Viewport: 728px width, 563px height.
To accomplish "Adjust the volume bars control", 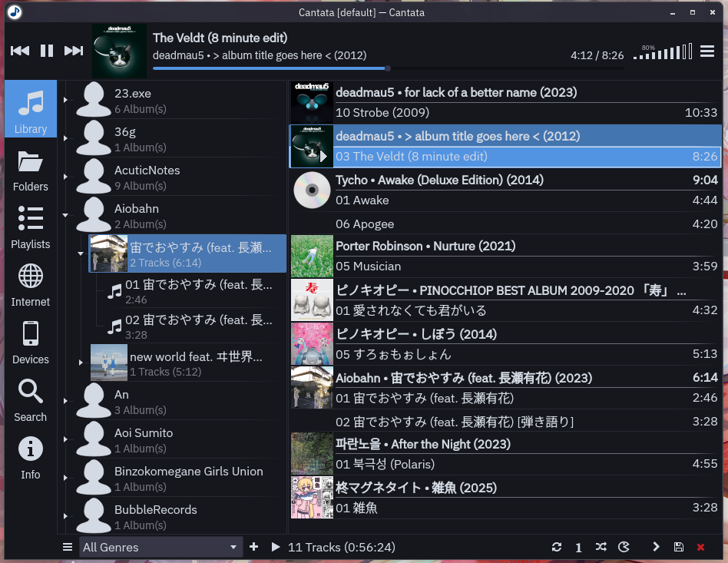I will click(x=663, y=51).
